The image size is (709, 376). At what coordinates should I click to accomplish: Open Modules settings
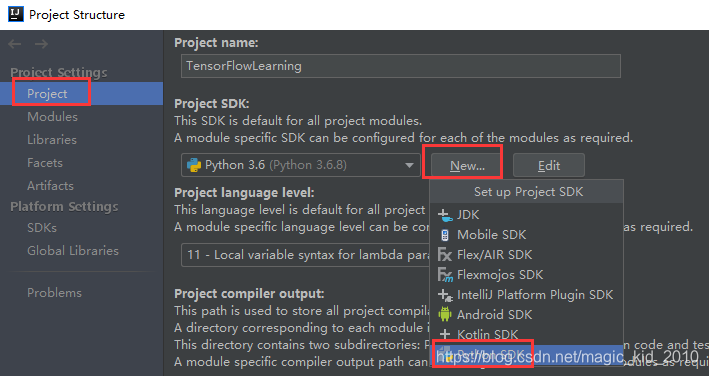(52, 117)
